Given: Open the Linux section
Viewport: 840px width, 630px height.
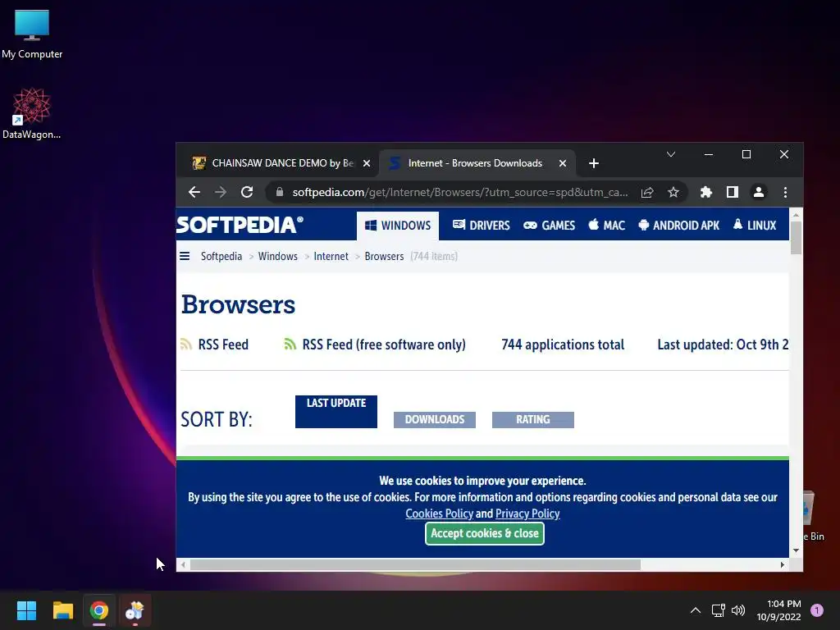Looking at the screenshot, I should [755, 226].
